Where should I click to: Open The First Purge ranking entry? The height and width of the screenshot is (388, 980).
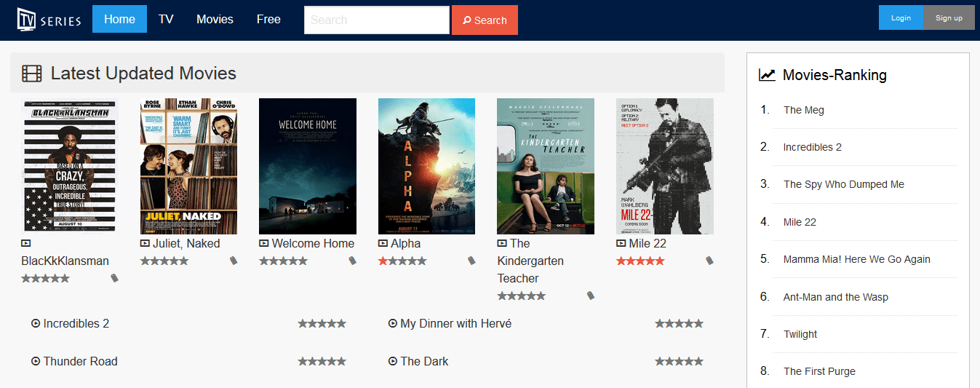click(820, 371)
